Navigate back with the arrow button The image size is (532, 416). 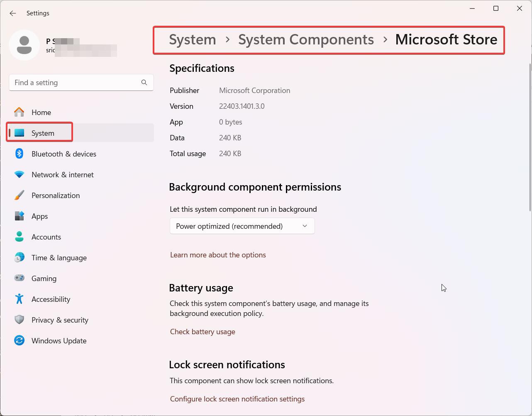point(12,13)
